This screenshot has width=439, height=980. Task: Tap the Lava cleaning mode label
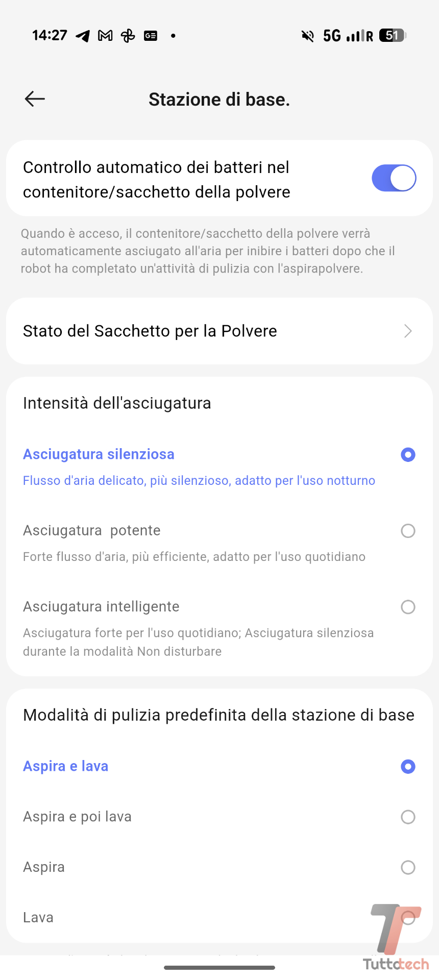[x=38, y=917]
